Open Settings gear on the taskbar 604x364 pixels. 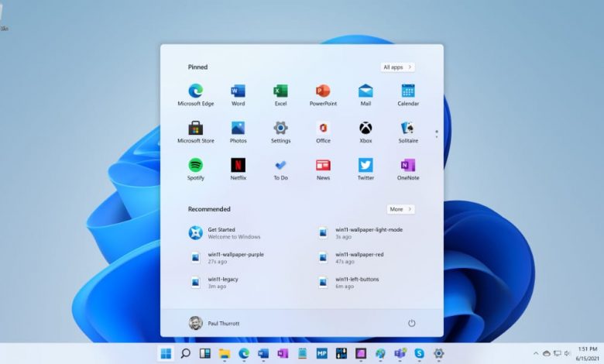tap(439, 353)
